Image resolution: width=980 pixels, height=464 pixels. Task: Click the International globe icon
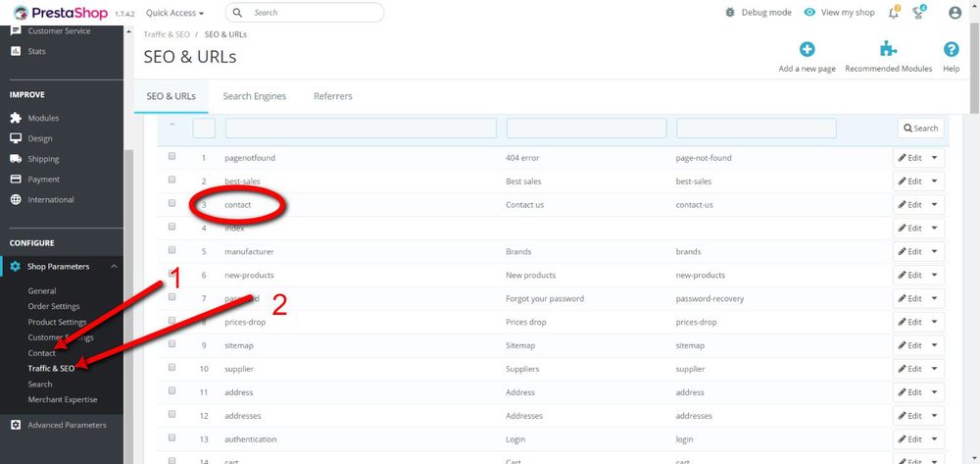(x=16, y=200)
